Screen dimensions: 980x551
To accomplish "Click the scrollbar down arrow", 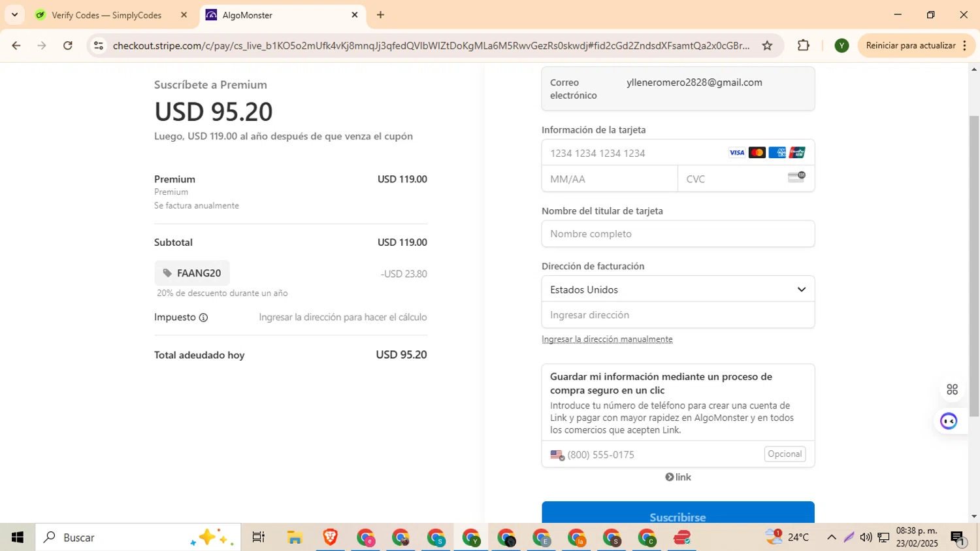I will [x=974, y=516].
